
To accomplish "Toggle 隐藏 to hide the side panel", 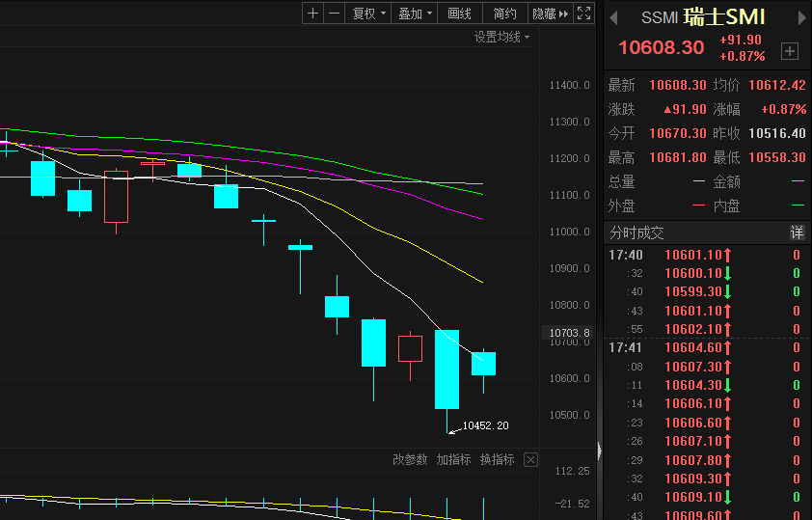I will pos(550,13).
